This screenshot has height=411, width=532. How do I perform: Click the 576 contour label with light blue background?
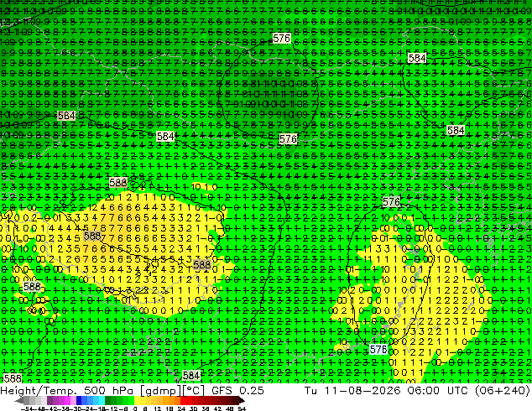(378, 349)
